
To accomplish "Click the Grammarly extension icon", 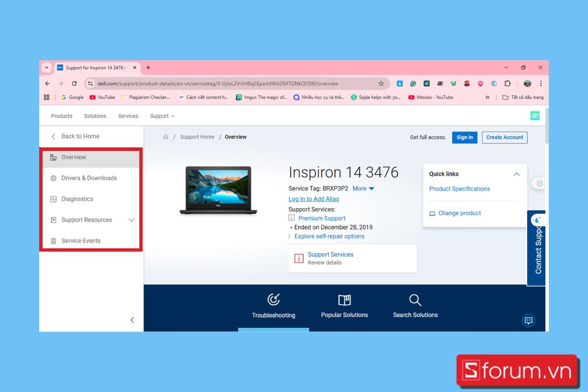I will [413, 83].
